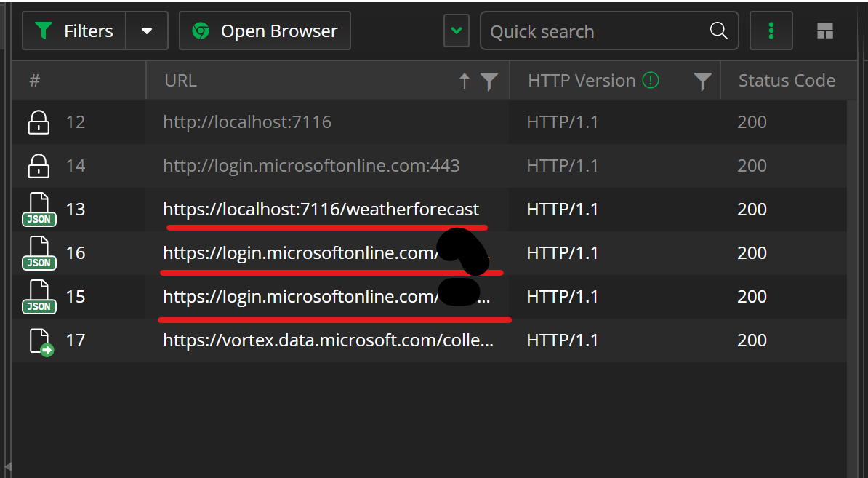Select the localhost:7116 weatherforecast request row
Image resolution: width=868 pixels, height=478 pixels.
tap(321, 210)
